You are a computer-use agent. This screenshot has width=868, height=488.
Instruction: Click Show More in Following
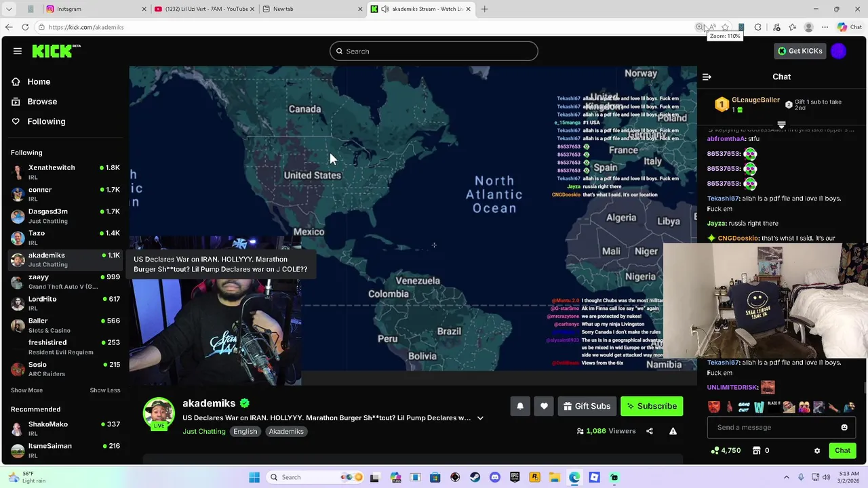coord(26,390)
